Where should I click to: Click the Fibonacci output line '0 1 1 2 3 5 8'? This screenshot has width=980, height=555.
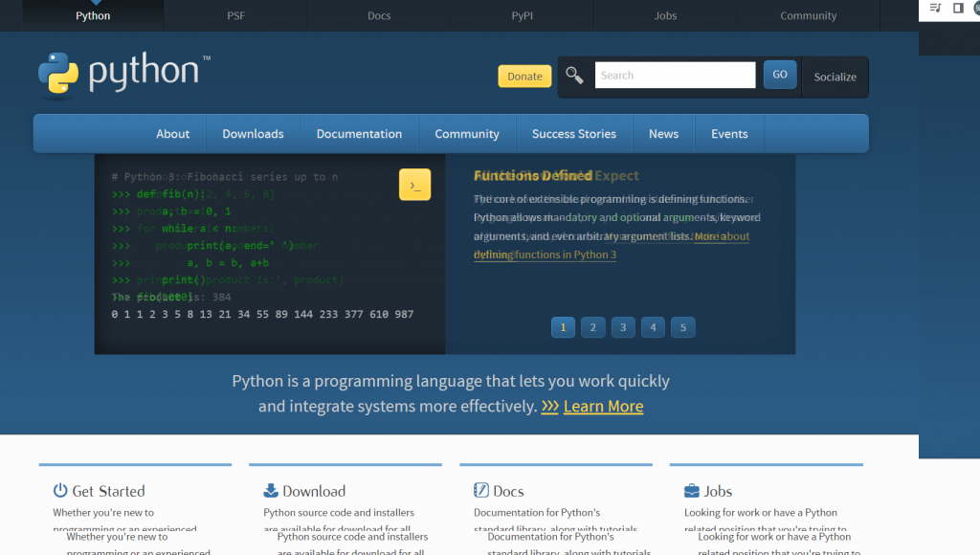coord(262,315)
